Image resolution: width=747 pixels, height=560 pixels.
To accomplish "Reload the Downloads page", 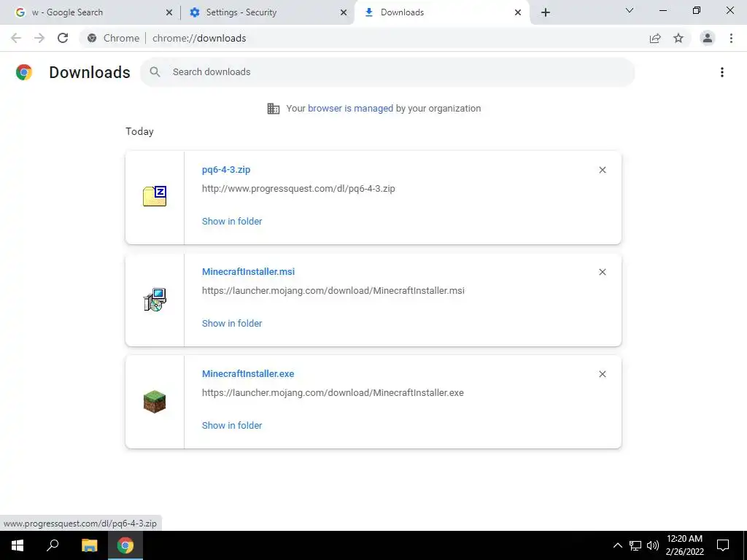I will [63, 38].
